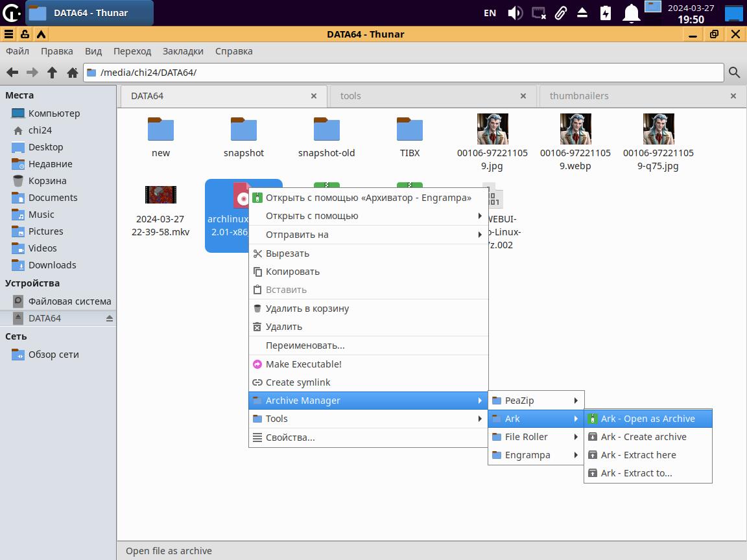Open the Закладки menu in menu bar
The width and height of the screenshot is (747, 560).
pos(183,51)
